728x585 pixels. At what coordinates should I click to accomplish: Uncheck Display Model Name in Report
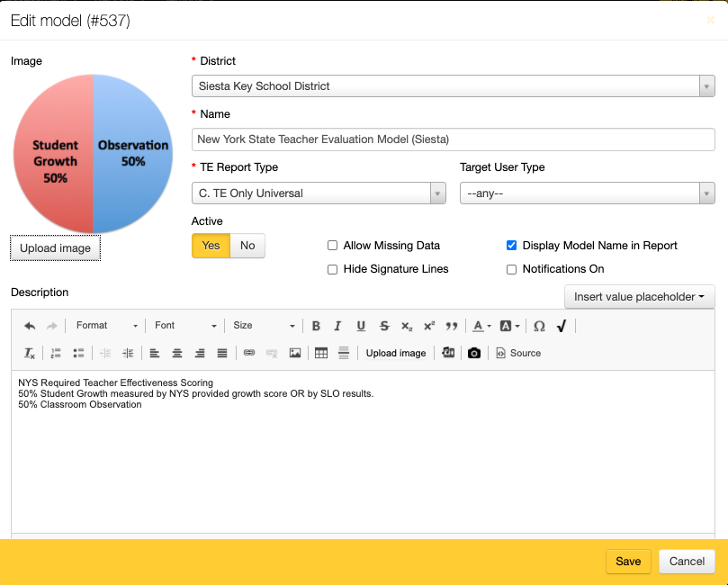point(511,245)
